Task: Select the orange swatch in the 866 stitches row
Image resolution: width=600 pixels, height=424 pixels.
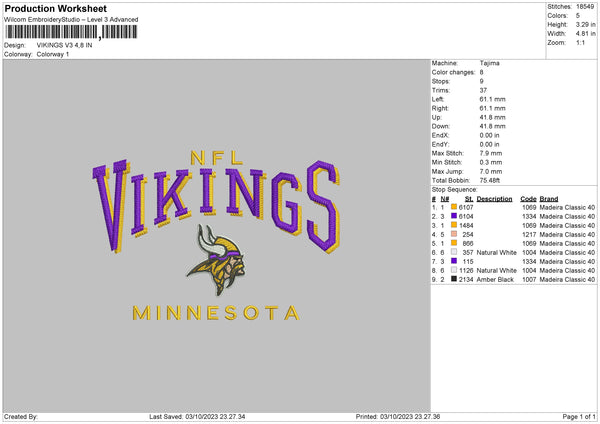Action: tap(454, 243)
